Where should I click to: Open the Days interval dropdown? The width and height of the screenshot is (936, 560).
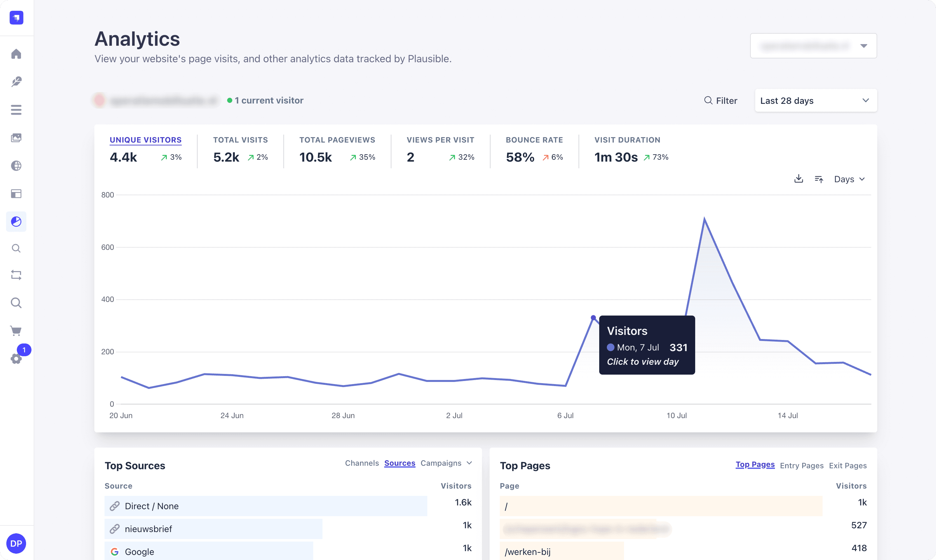pyautogui.click(x=849, y=179)
